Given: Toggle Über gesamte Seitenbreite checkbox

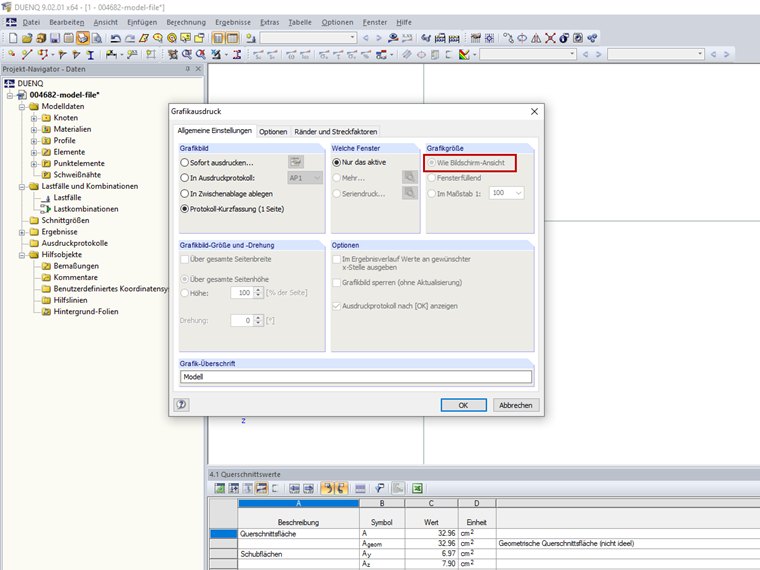Looking at the screenshot, I should click(x=185, y=259).
